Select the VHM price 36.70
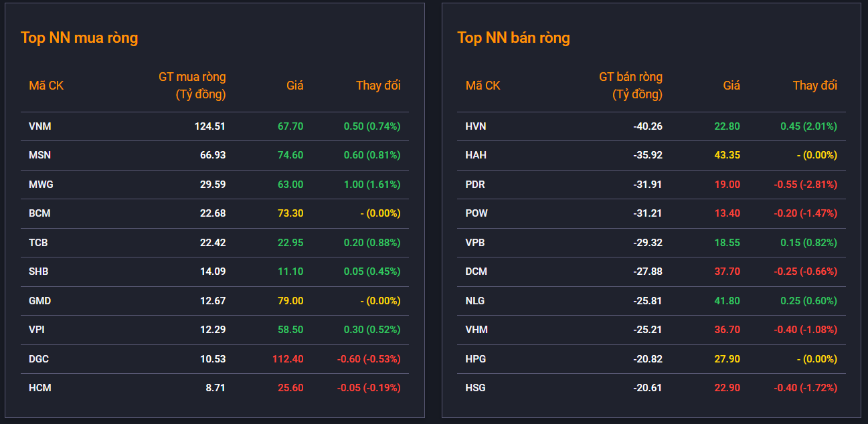This screenshot has height=424, width=868. pyautogui.click(x=727, y=329)
